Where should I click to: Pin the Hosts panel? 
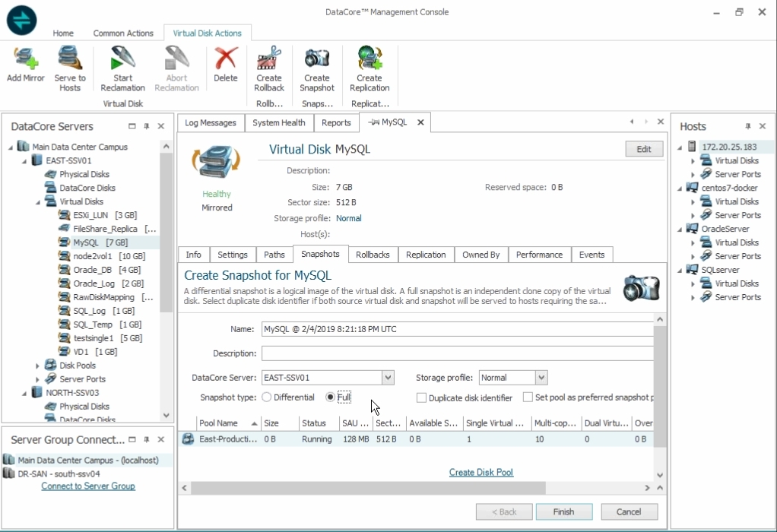pyautogui.click(x=748, y=126)
